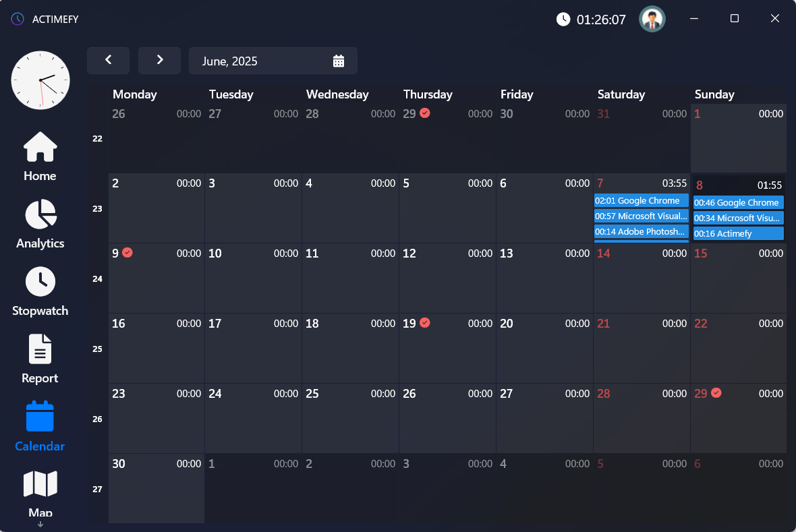
Task: Go to previous month with left chevron
Action: coord(108,60)
